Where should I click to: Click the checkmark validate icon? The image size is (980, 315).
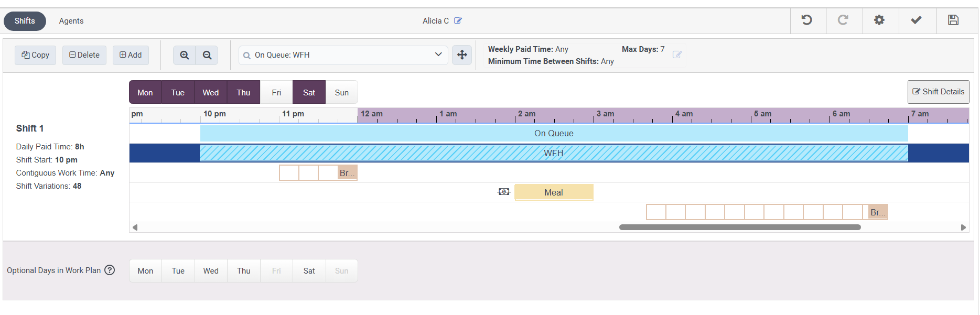[x=916, y=20]
